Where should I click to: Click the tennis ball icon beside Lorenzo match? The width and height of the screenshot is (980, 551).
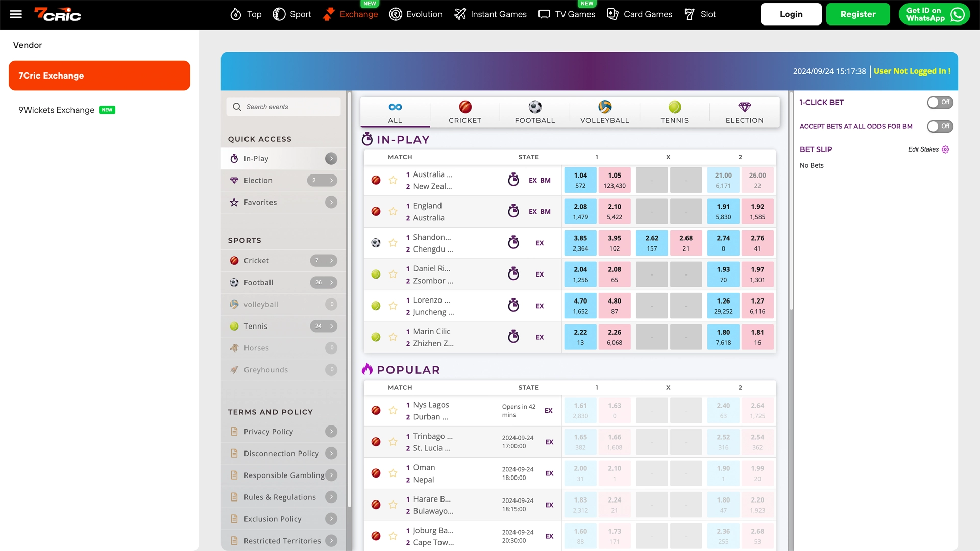pos(376,306)
